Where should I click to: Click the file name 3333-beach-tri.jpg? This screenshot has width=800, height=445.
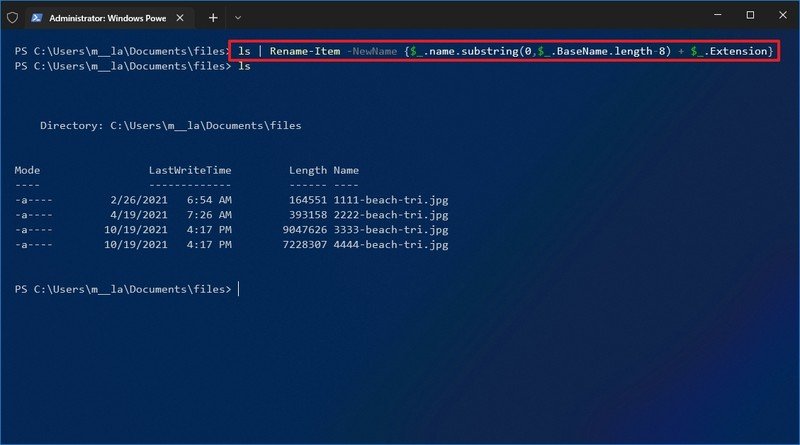[390, 230]
